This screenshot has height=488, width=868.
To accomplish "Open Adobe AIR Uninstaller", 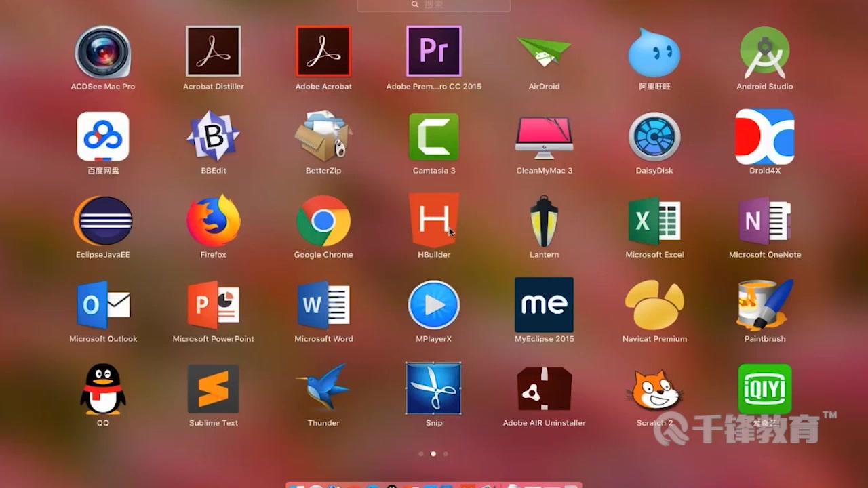I will pyautogui.click(x=544, y=389).
